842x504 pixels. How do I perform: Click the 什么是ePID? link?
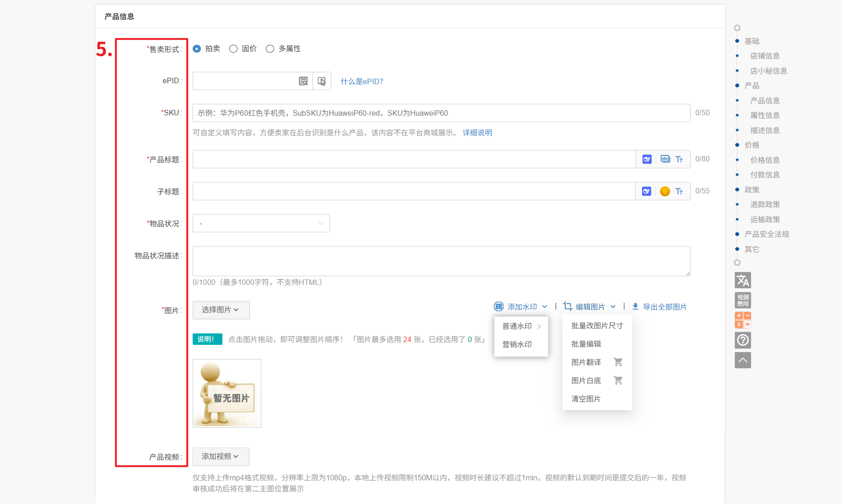(362, 81)
